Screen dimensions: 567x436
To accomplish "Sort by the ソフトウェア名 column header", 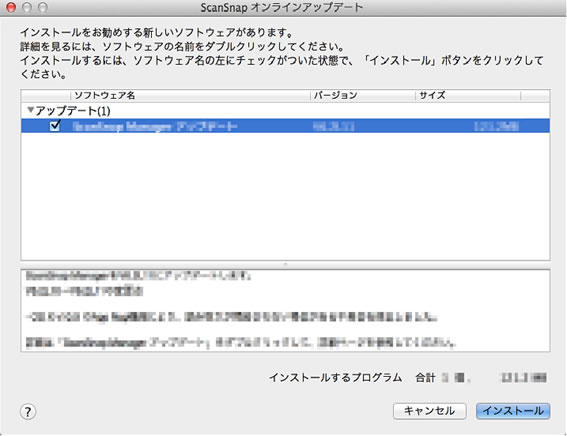I will 190,95.
